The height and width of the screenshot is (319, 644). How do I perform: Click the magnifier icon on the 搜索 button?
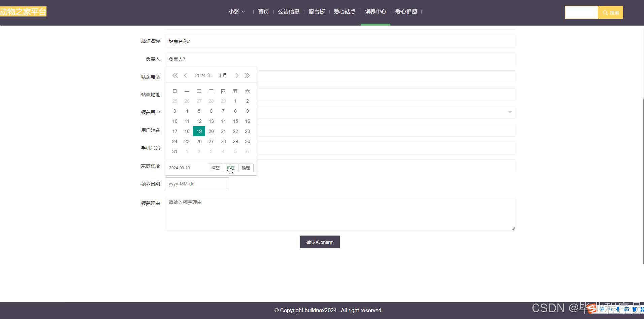tap(605, 12)
